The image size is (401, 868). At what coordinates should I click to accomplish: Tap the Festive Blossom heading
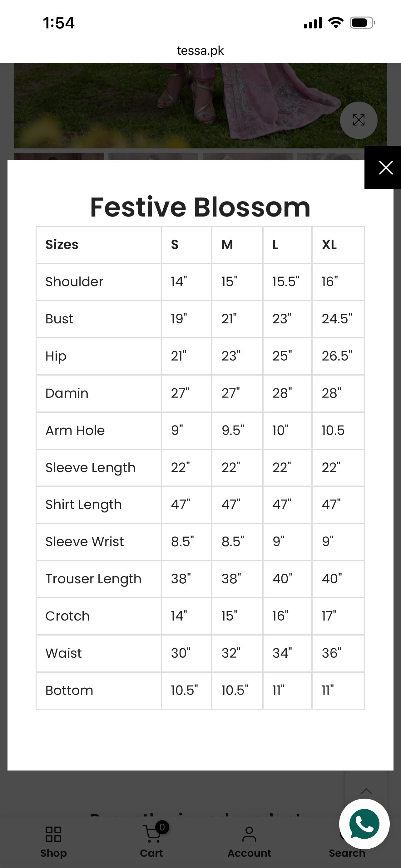[x=200, y=207]
